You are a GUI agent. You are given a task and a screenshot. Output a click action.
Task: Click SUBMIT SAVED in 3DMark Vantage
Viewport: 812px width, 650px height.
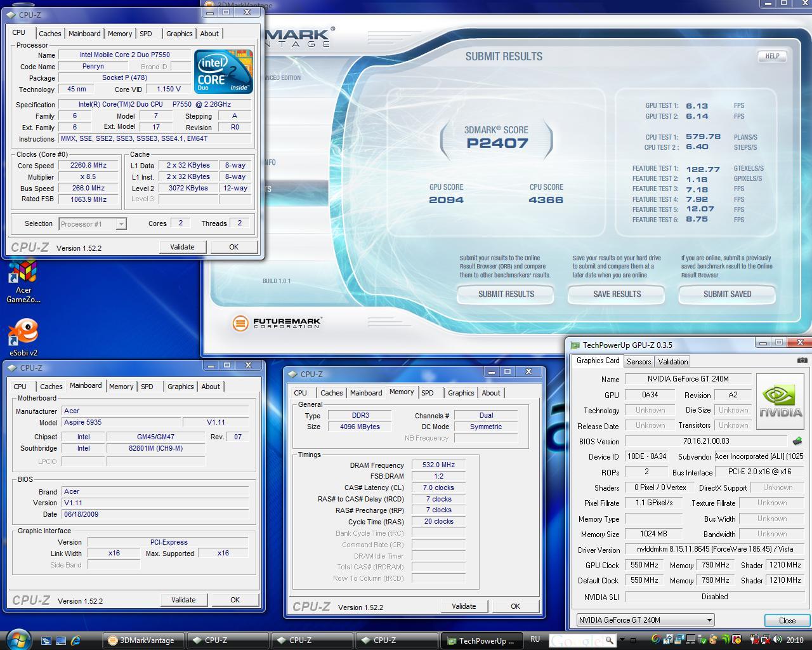tap(727, 294)
